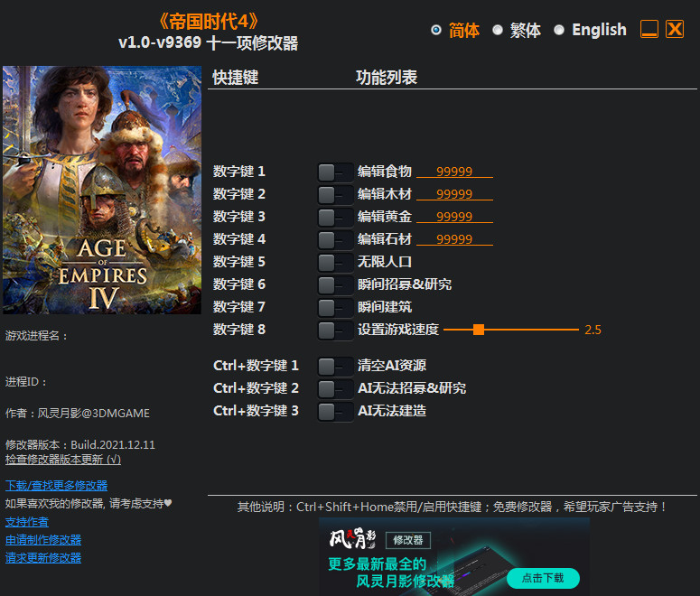Click the Age of Empires IV cover image
700x596 pixels.
(x=102, y=190)
